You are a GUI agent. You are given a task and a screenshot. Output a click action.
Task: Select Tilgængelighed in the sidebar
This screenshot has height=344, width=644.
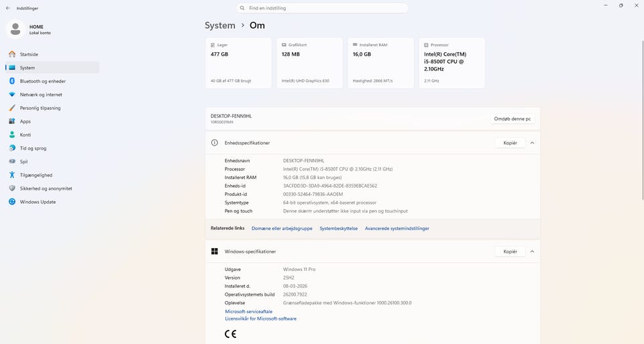point(36,175)
